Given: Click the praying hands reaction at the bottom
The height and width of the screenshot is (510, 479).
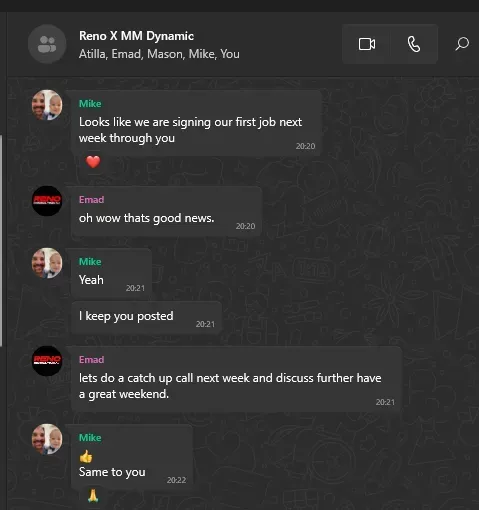Looking at the screenshot, I should click(93, 496).
